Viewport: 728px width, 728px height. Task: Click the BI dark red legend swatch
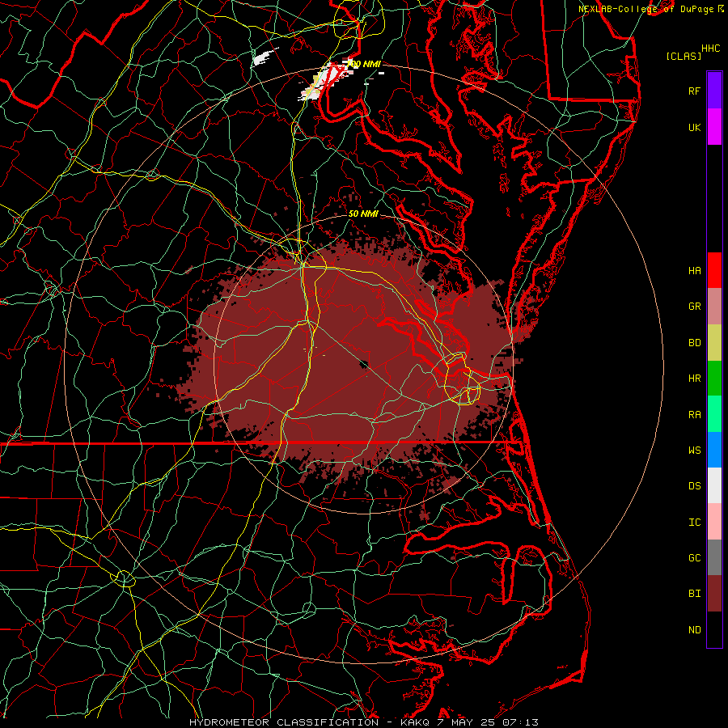pyautogui.click(x=714, y=594)
